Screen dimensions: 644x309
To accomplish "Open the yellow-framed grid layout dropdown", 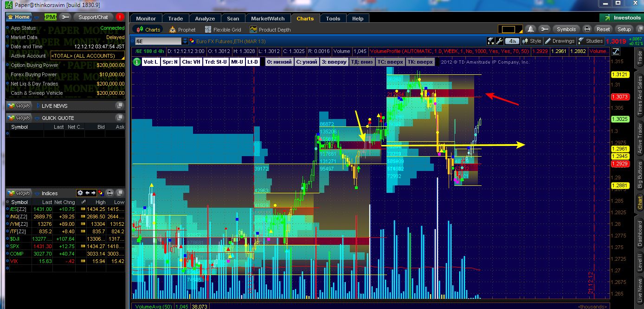I will point(510,29).
